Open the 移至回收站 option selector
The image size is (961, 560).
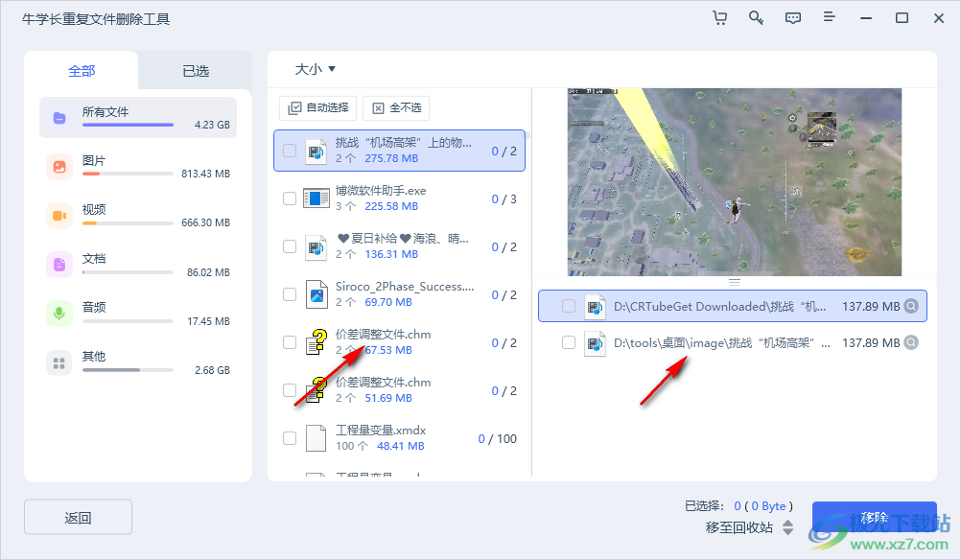click(749, 527)
